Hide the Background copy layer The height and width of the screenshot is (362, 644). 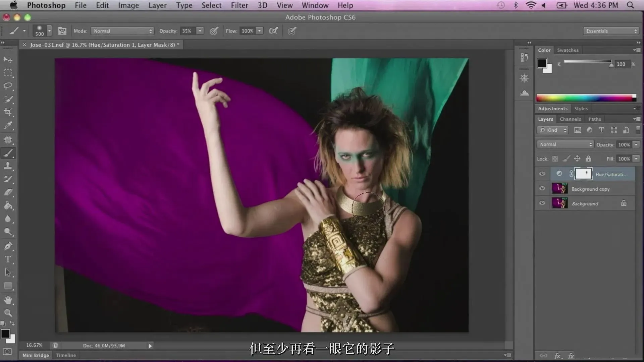click(542, 188)
